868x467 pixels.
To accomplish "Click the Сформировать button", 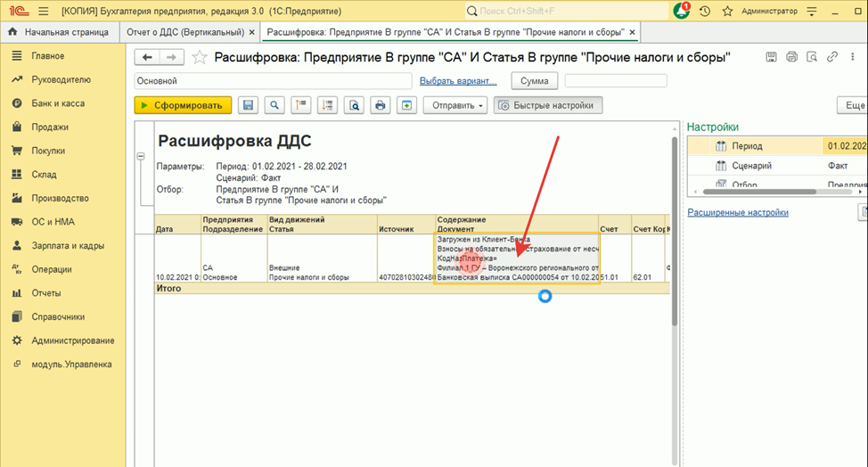I will click(x=183, y=105).
